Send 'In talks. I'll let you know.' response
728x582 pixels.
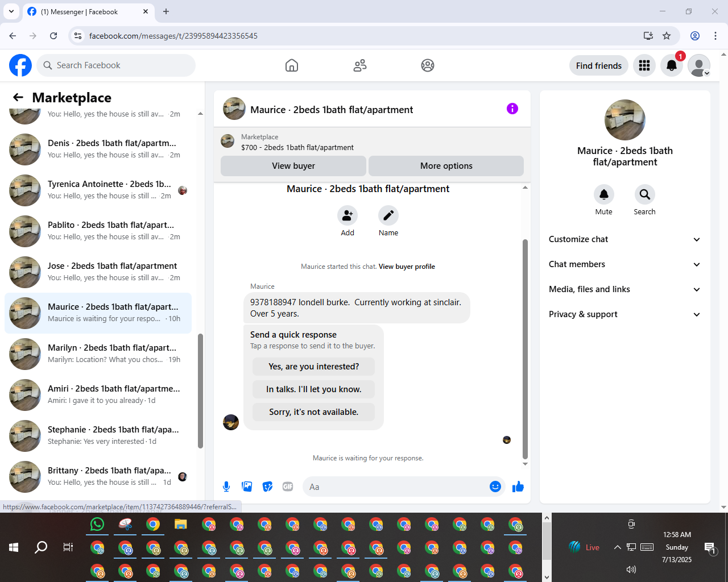(x=313, y=389)
